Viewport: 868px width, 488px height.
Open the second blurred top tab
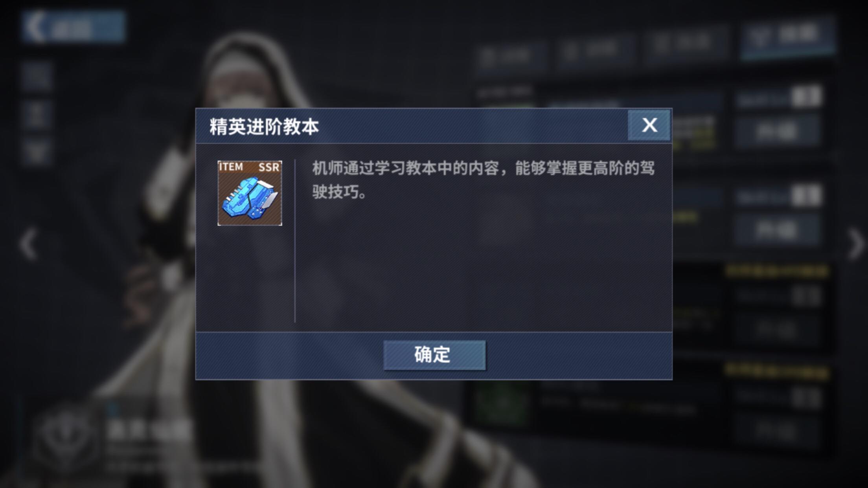pos(596,50)
